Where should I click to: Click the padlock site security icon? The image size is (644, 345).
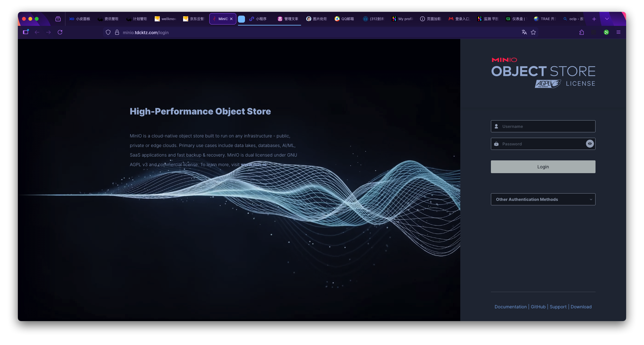(x=117, y=32)
